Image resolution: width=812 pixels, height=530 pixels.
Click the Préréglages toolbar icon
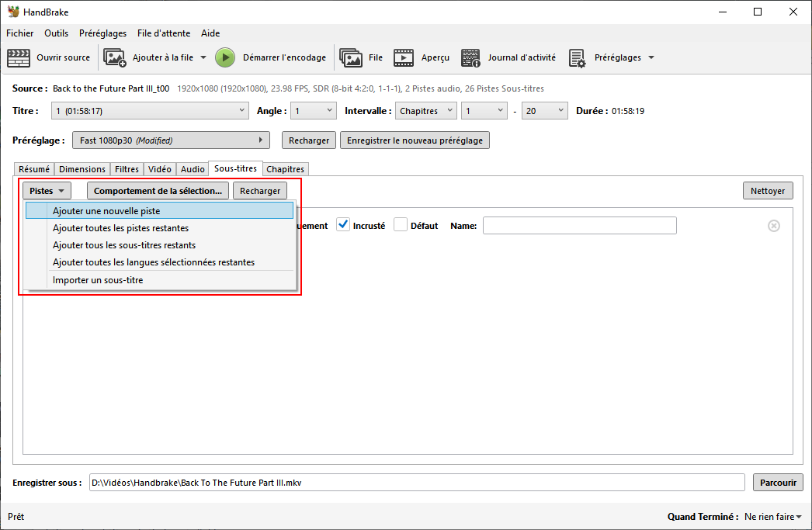point(577,57)
